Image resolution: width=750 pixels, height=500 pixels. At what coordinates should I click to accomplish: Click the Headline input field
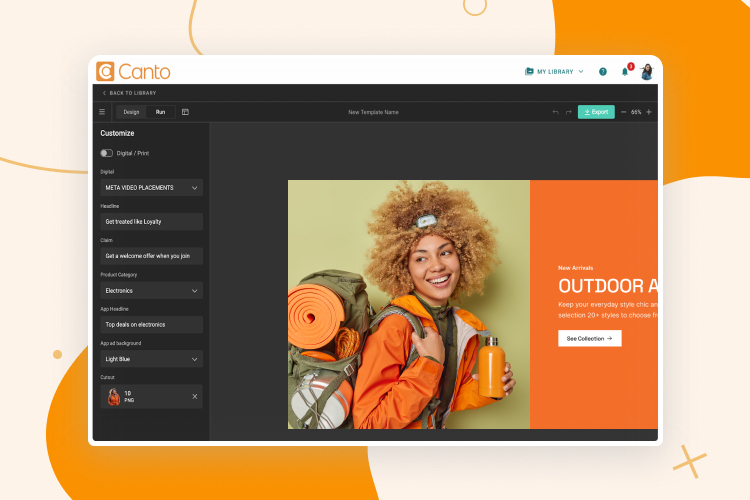(151, 222)
